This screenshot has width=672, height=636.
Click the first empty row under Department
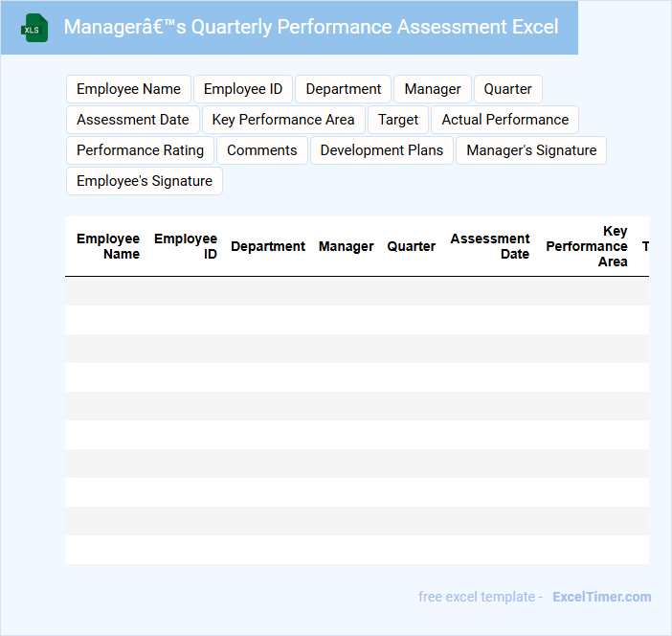tap(268, 291)
